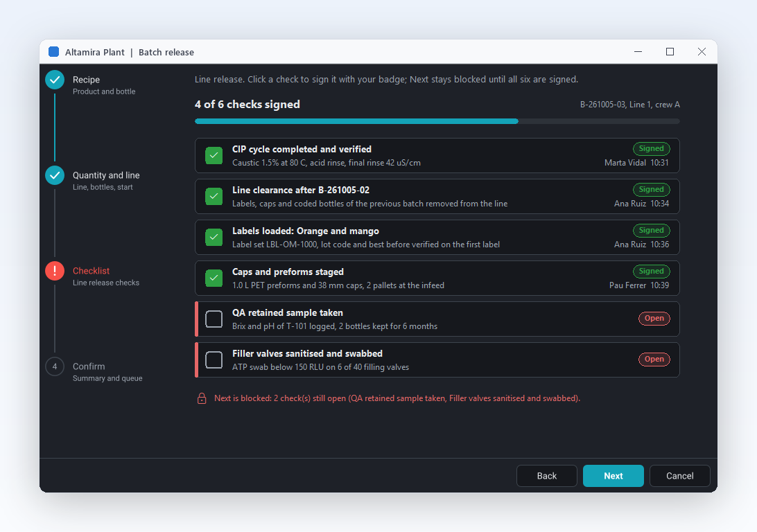757x532 pixels.
Task: Go to the Recipe step label
Action: [x=86, y=80]
